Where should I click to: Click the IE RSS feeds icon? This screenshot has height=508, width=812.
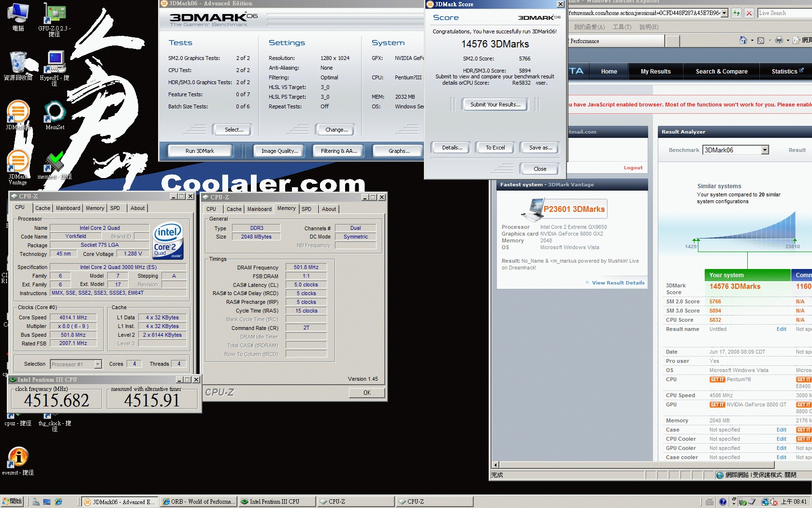pos(761,40)
